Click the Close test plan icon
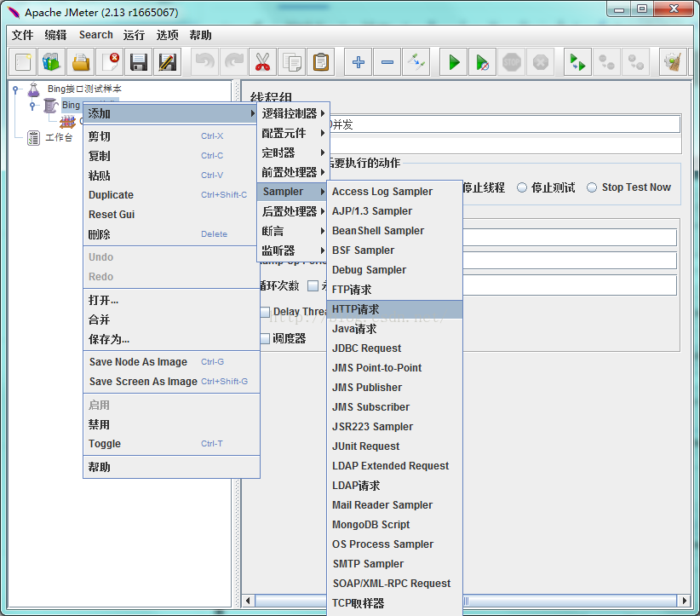 pos(110,62)
